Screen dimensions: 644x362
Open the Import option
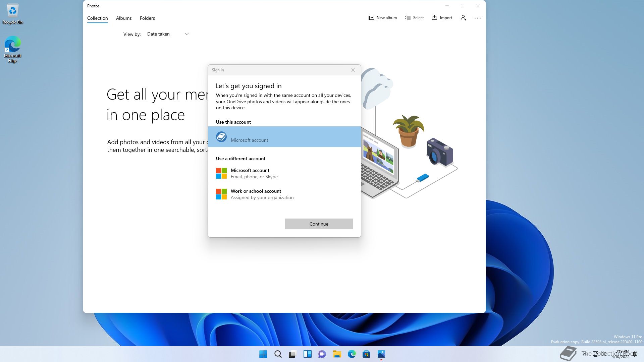(x=442, y=18)
